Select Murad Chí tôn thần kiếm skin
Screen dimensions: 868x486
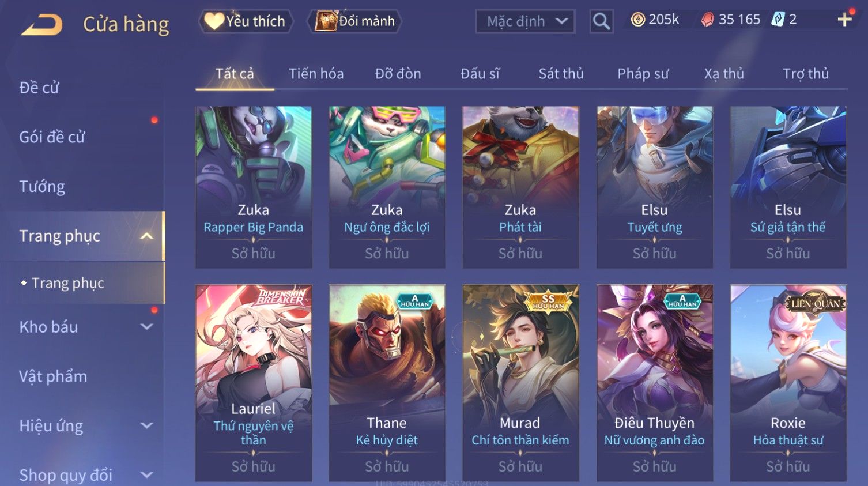[520, 383]
